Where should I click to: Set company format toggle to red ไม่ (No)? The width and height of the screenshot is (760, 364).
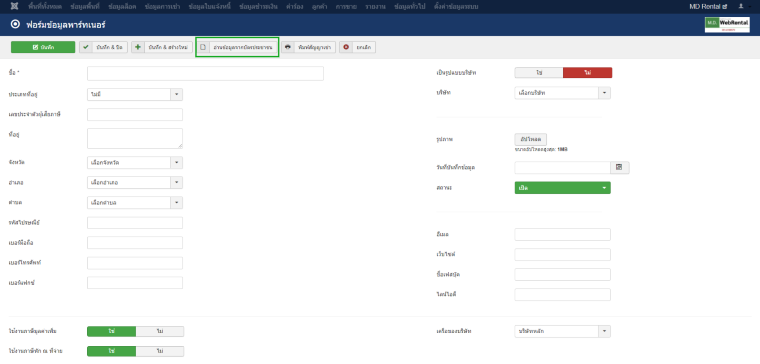tap(587, 72)
